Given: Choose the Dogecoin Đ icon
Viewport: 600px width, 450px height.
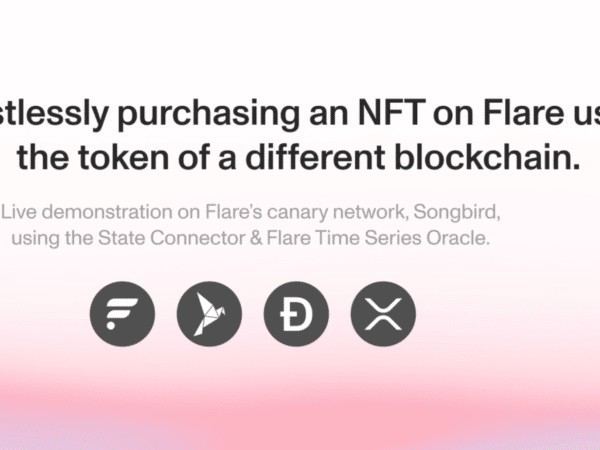Looking at the screenshot, I should tap(296, 314).
